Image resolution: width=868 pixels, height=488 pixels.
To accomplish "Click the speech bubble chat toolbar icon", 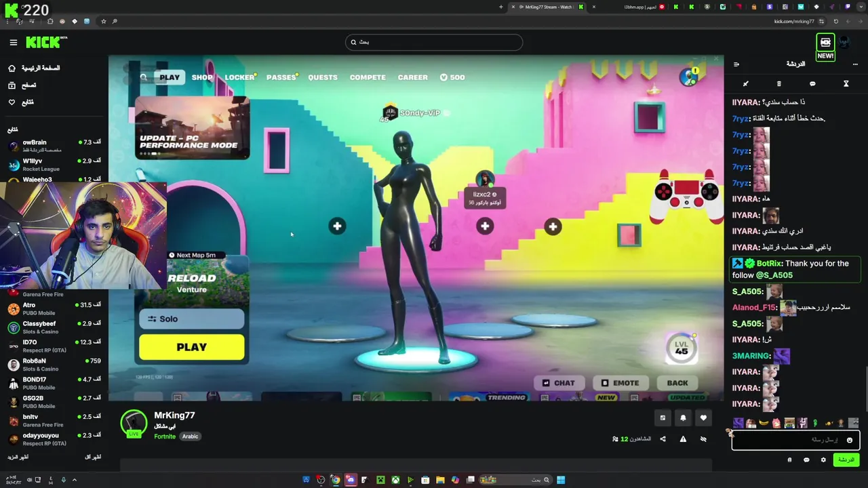I will (x=812, y=84).
